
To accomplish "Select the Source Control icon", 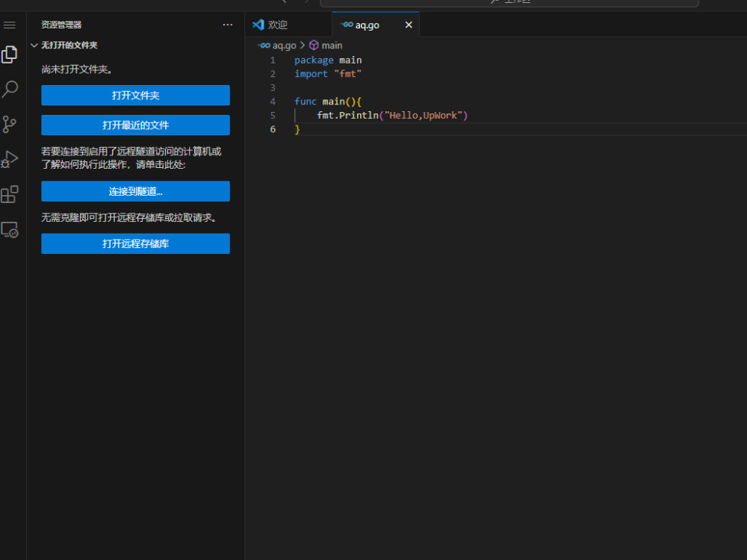I will (10, 124).
